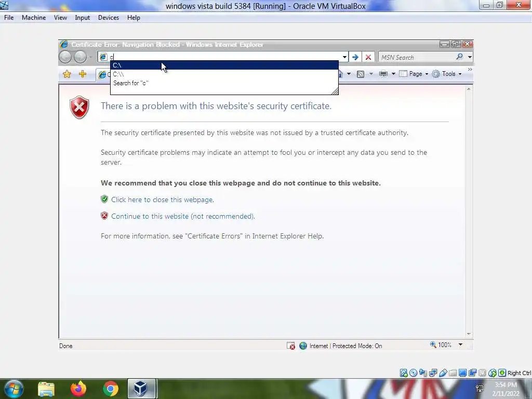
Task: Click the VirtualBox recording indicator icon
Action: [472, 373]
